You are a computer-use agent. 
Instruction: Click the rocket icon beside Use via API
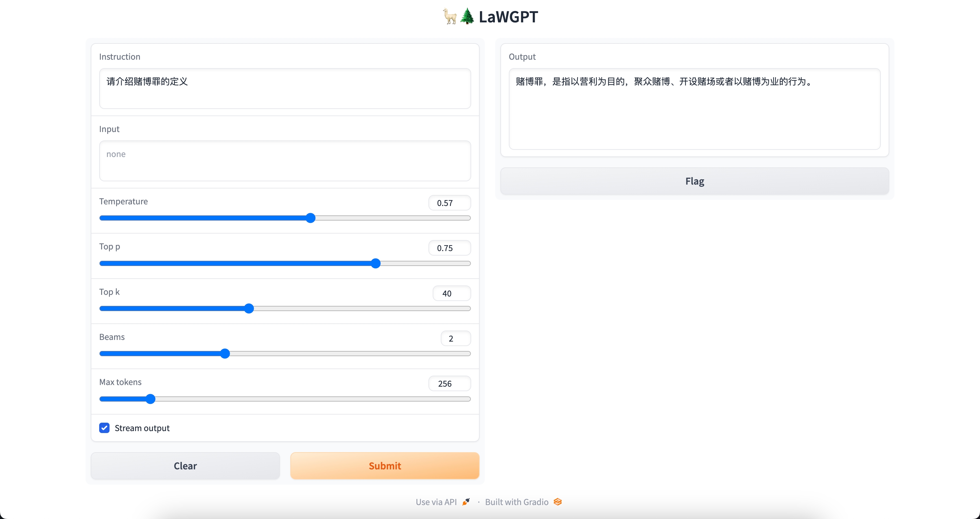466,501
